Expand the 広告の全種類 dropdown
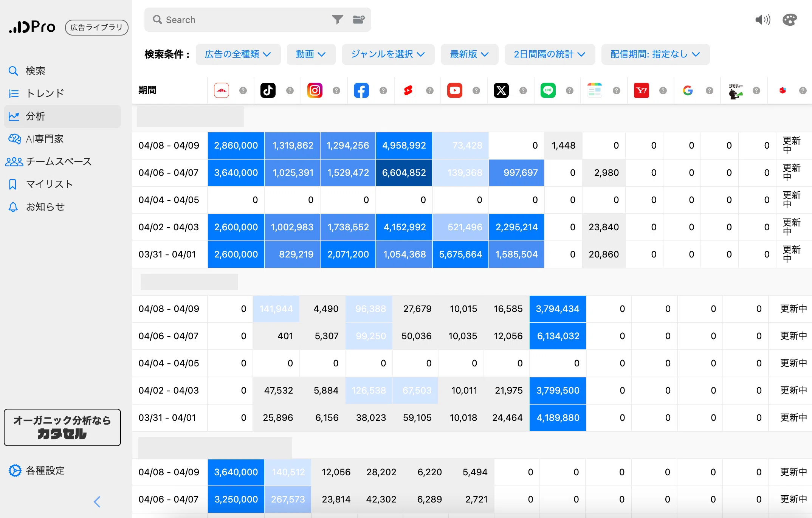The image size is (812, 518). 238,54
